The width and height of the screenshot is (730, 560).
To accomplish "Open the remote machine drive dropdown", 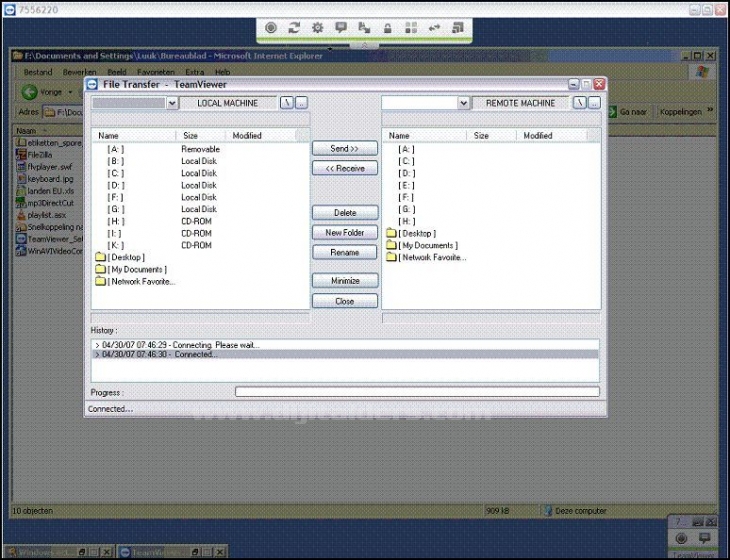I will point(463,103).
